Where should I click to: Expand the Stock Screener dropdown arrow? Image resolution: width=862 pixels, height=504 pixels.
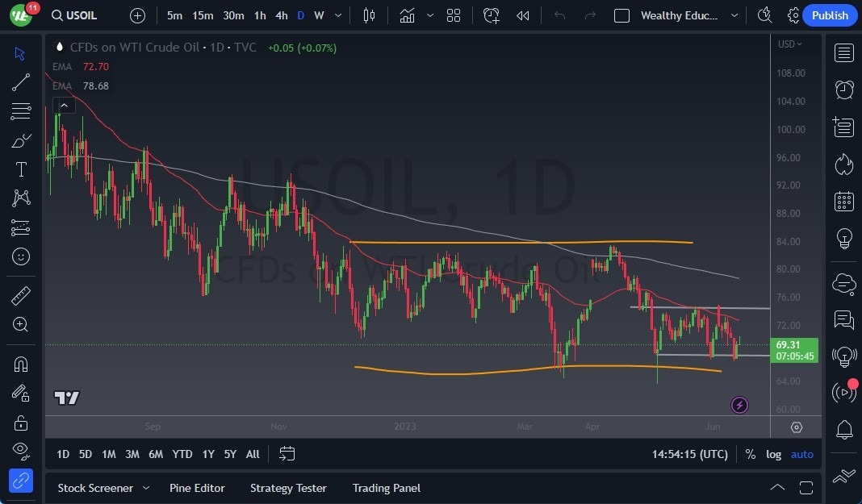pyautogui.click(x=146, y=488)
